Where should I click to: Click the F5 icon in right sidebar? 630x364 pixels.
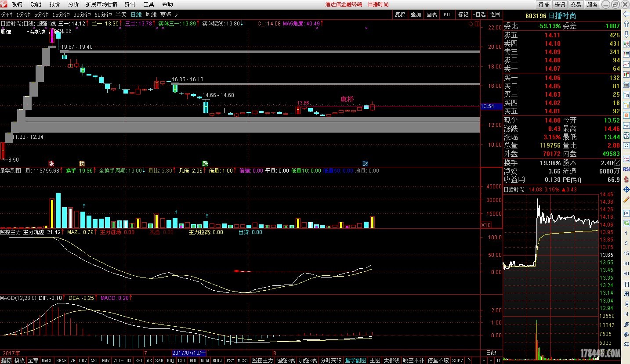click(x=626, y=213)
